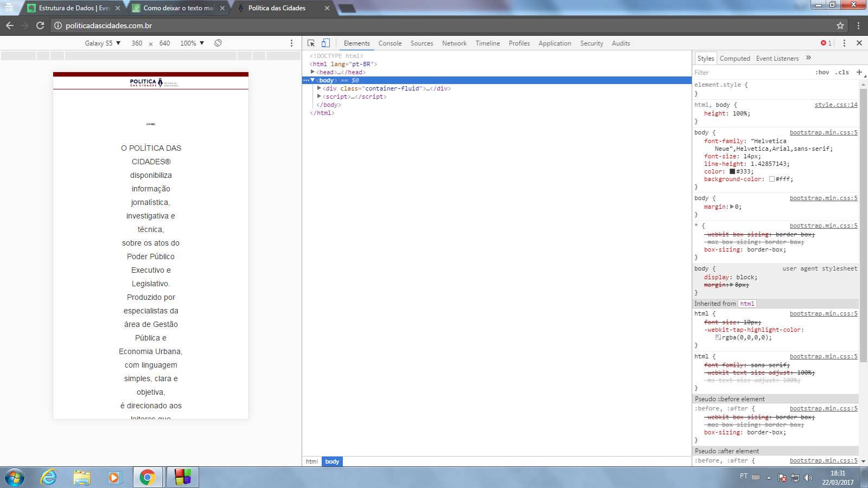Bookmark this page with the star icon
The height and width of the screenshot is (488, 868).
pos(840,25)
